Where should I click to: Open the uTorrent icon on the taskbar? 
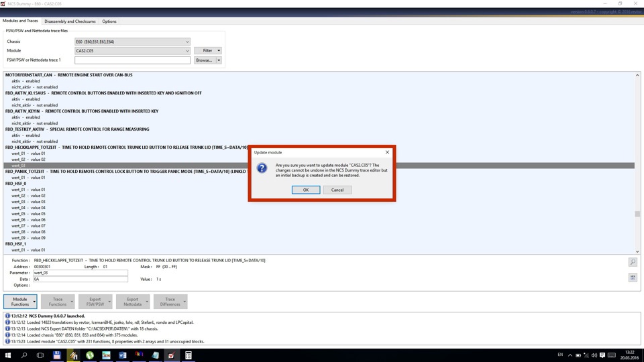89,355
